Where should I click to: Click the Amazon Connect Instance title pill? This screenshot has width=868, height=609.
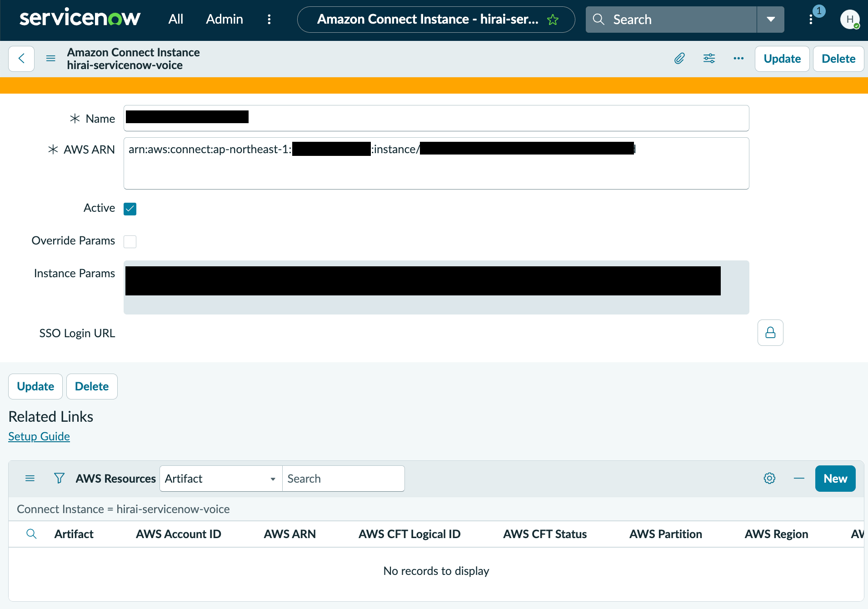[x=436, y=20]
